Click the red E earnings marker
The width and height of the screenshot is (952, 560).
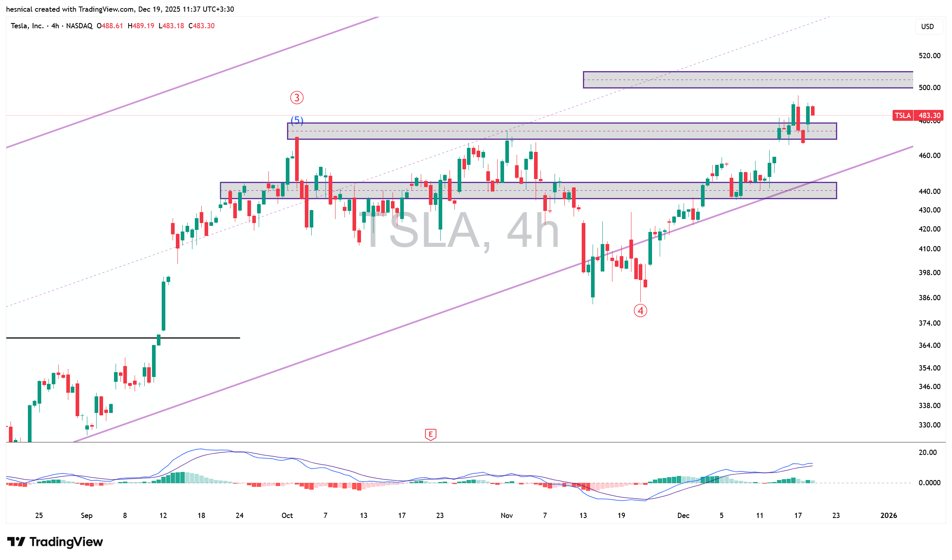click(x=431, y=434)
